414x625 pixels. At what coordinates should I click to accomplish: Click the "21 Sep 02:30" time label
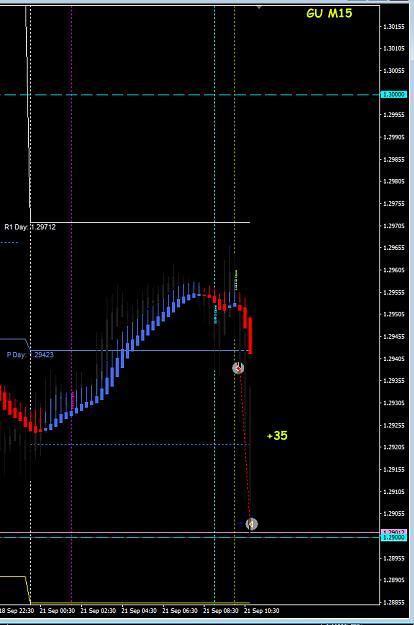[x=98, y=611]
